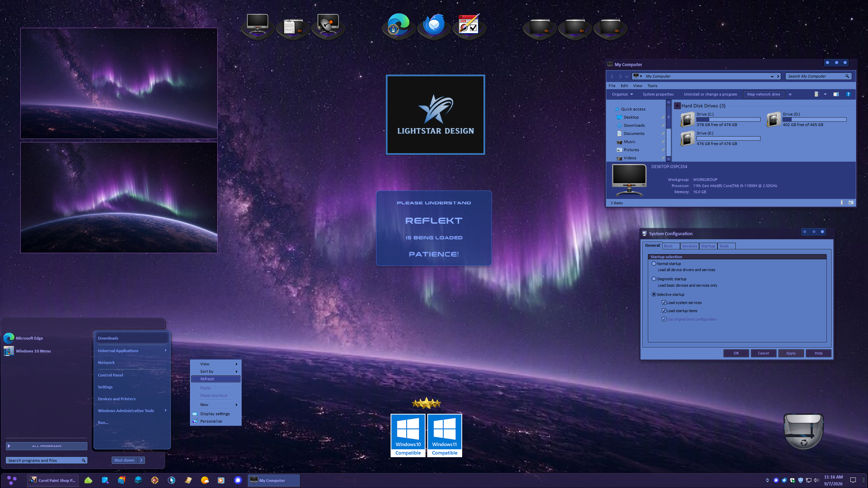Open the network icon in system tray

[809, 480]
